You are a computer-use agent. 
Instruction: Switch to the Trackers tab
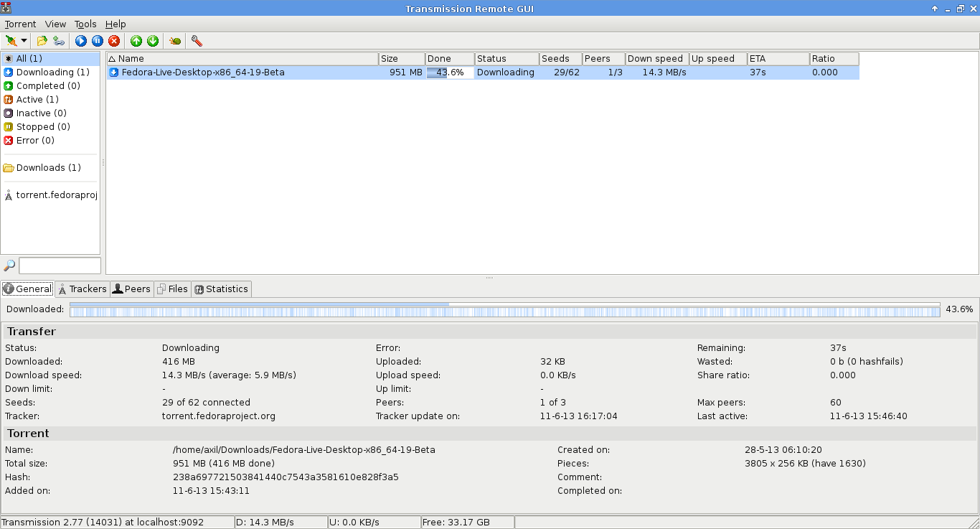point(83,289)
